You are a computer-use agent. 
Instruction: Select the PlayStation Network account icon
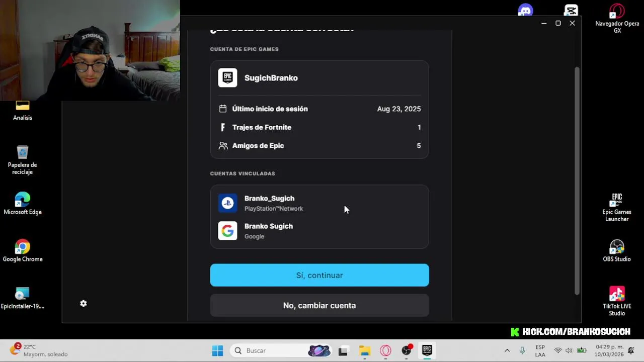click(x=227, y=203)
